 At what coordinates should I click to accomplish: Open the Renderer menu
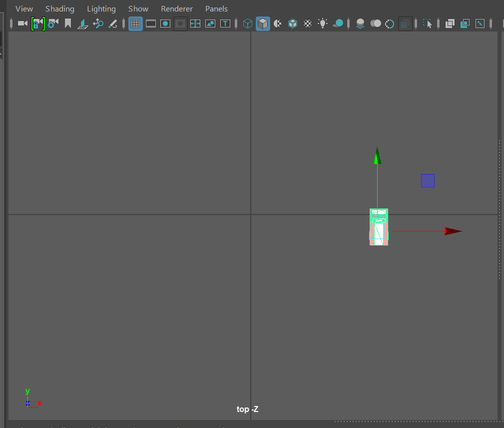[176, 8]
